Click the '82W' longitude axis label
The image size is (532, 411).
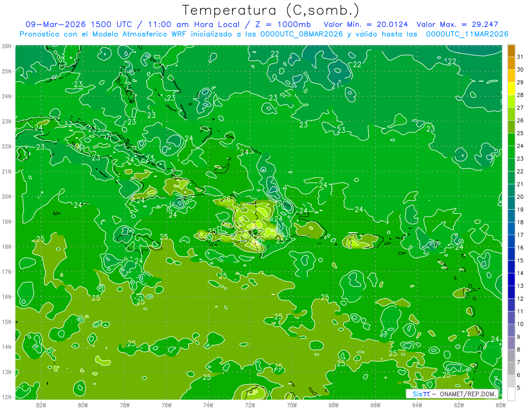(x=41, y=404)
